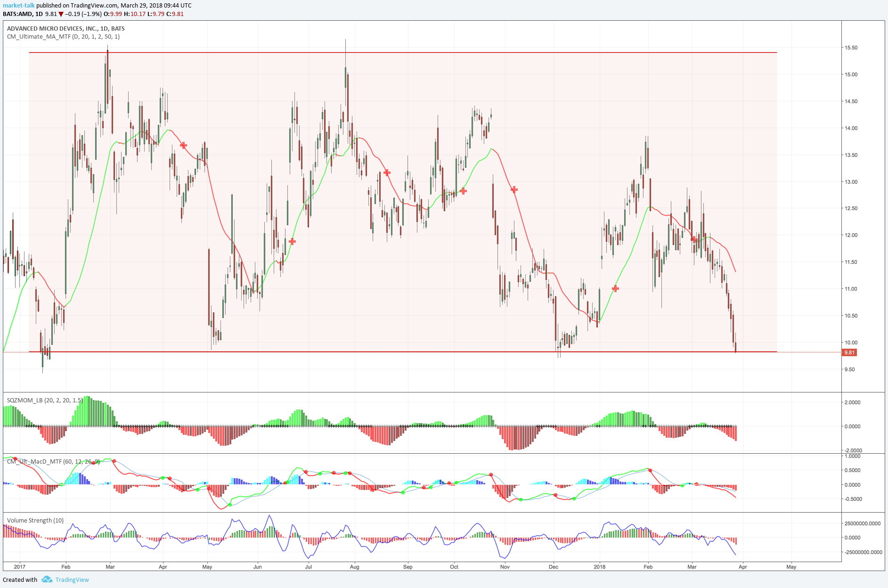Click the 10.00 price axis label

tap(851, 343)
